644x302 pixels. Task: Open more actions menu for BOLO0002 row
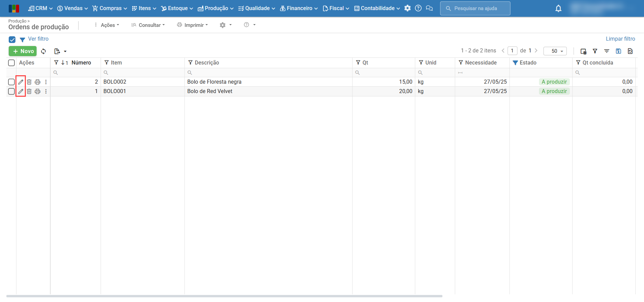(46, 82)
